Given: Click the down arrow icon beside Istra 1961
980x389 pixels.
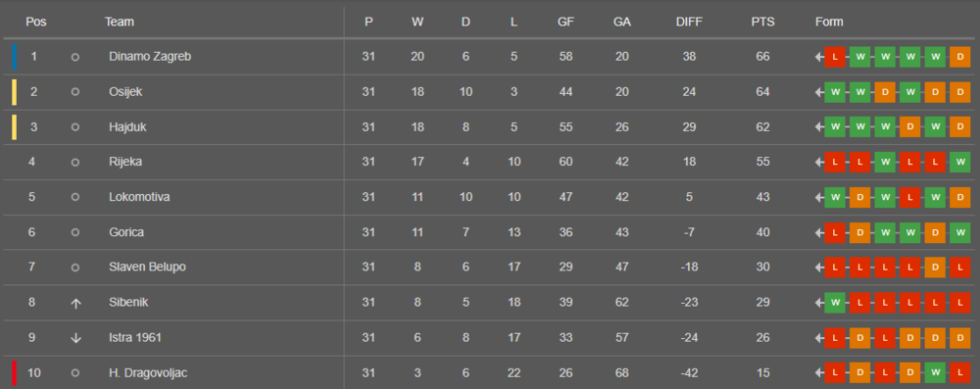Looking at the screenshot, I should (x=76, y=338).
